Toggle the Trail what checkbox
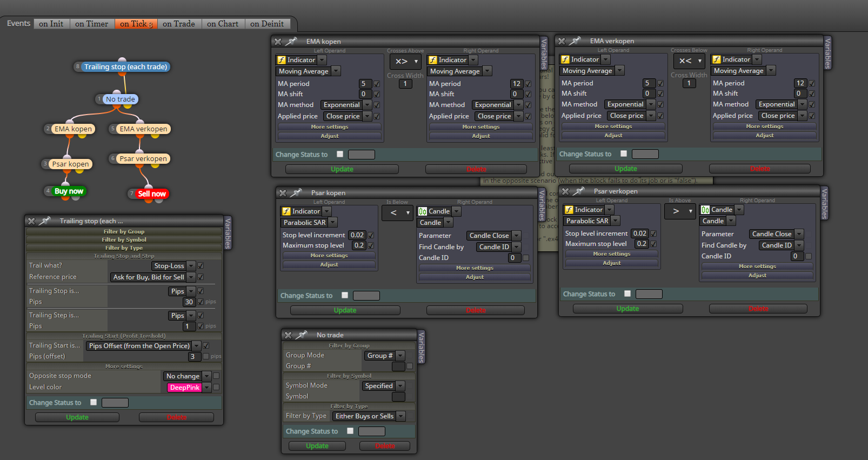The height and width of the screenshot is (460, 868). 201,265
